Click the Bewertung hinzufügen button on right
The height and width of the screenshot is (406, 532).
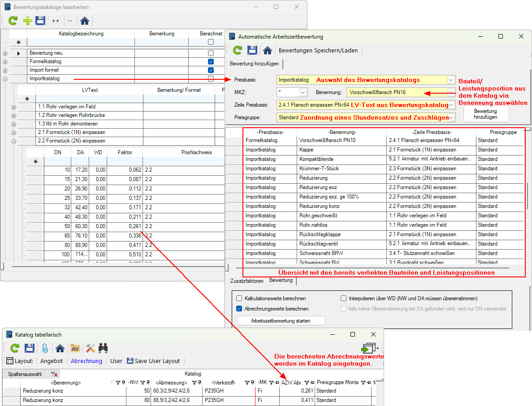(x=486, y=114)
